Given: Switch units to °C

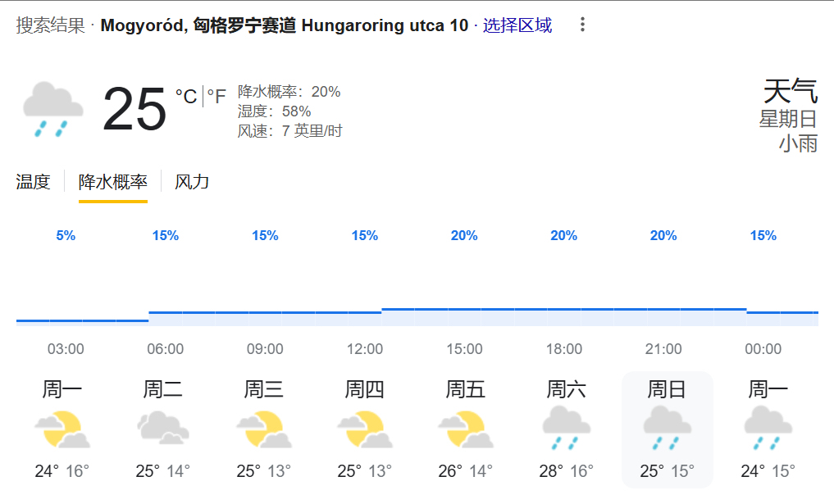Looking at the screenshot, I should [186, 96].
